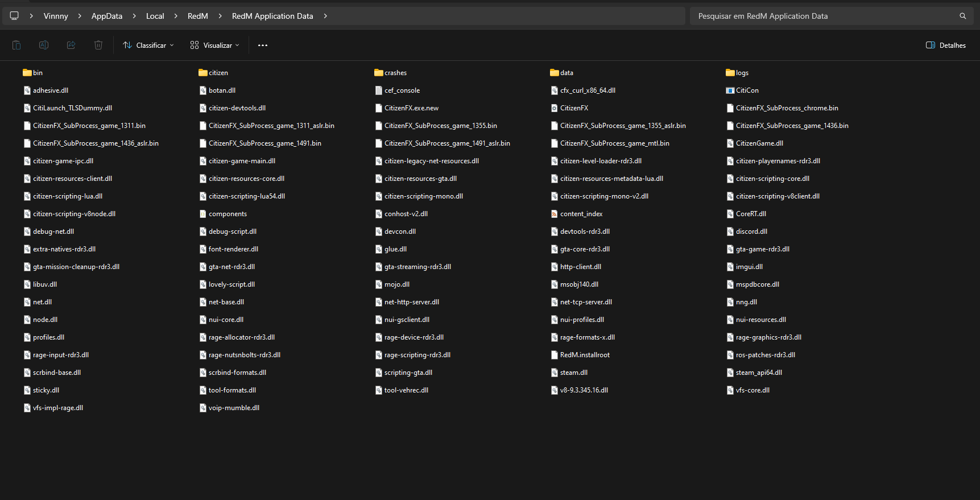Click the Delete trash can icon

pos(98,45)
